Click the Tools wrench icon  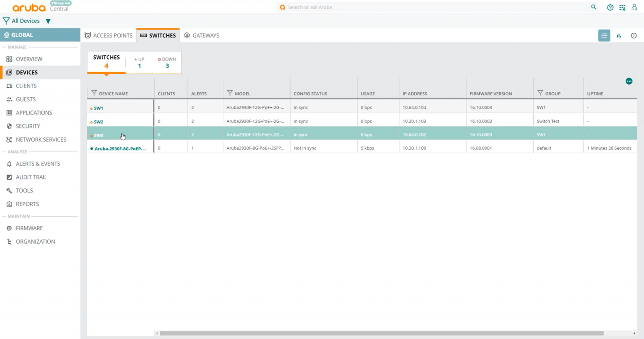[x=9, y=191]
